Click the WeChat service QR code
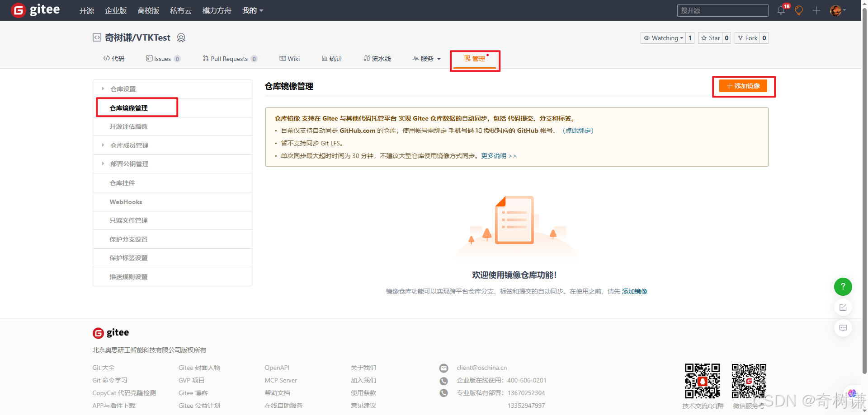Image resolution: width=868 pixels, height=415 pixels. (749, 381)
